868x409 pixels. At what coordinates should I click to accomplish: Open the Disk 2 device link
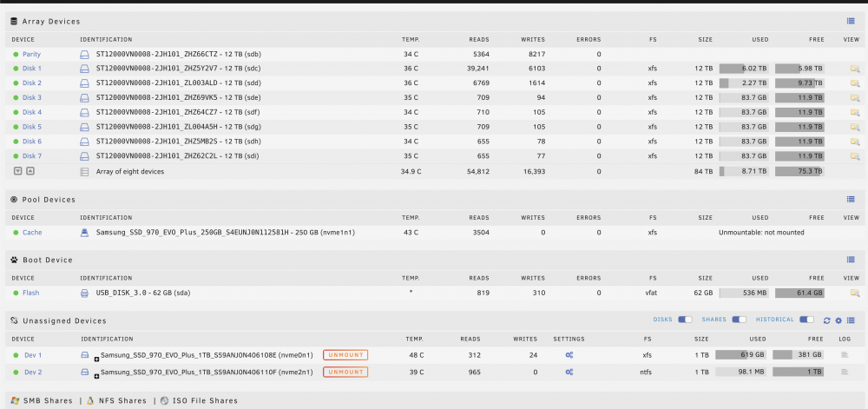click(x=32, y=83)
